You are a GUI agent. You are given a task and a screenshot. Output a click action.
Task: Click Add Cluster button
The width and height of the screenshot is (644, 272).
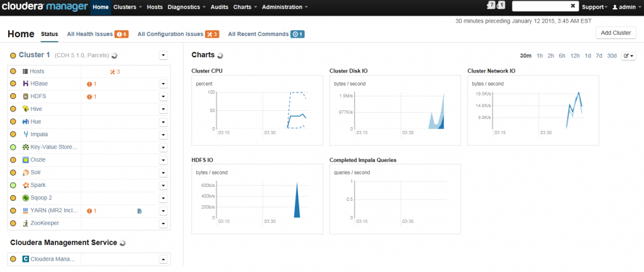coord(616,33)
